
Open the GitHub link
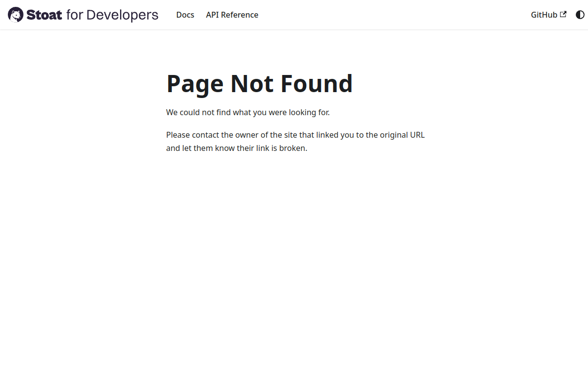[x=549, y=15]
